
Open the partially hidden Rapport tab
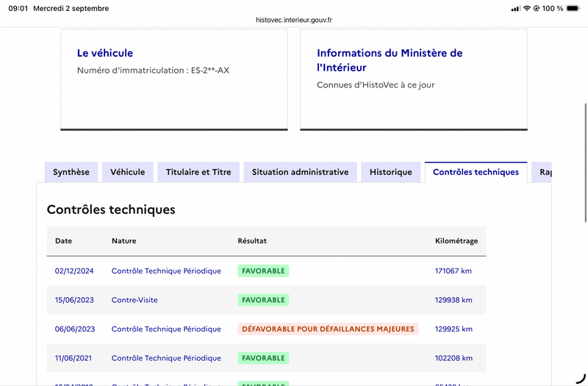pyautogui.click(x=542, y=172)
